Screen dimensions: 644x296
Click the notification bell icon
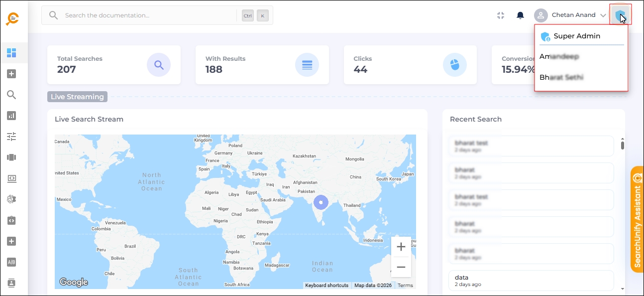(520, 15)
